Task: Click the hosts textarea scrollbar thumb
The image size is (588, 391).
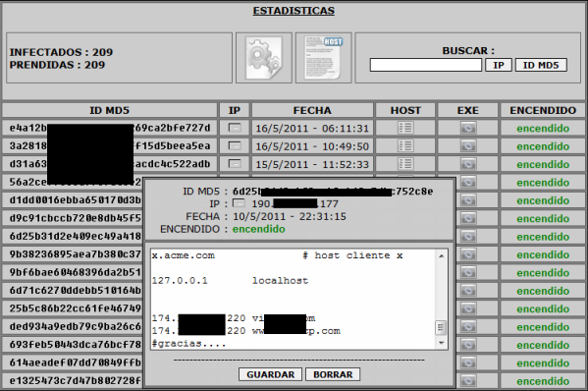Action: pyautogui.click(x=441, y=327)
